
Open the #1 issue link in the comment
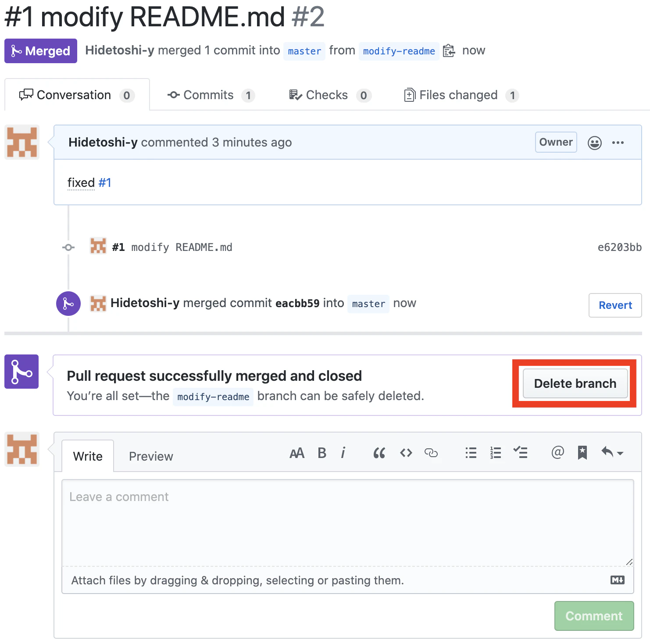tap(105, 182)
